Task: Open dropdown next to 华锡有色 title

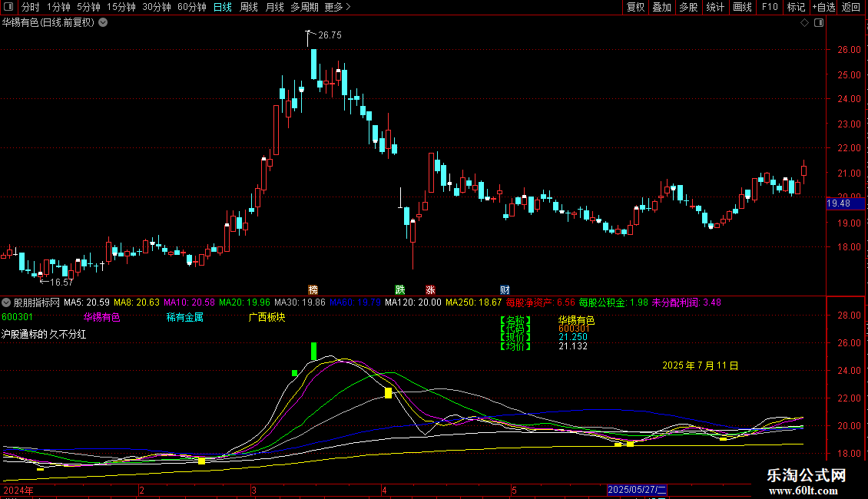Action: (x=104, y=23)
